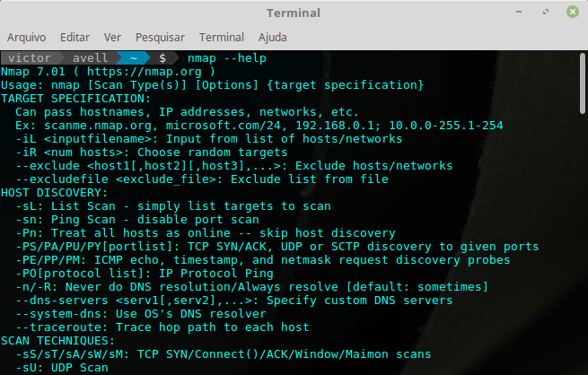Open the Pesquisar menu

click(x=160, y=38)
